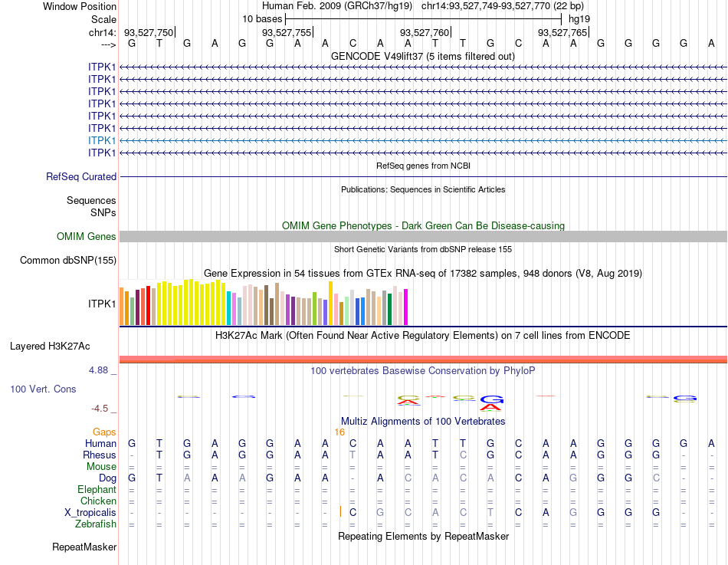Open the RefSeq Curated track label

(x=80, y=176)
